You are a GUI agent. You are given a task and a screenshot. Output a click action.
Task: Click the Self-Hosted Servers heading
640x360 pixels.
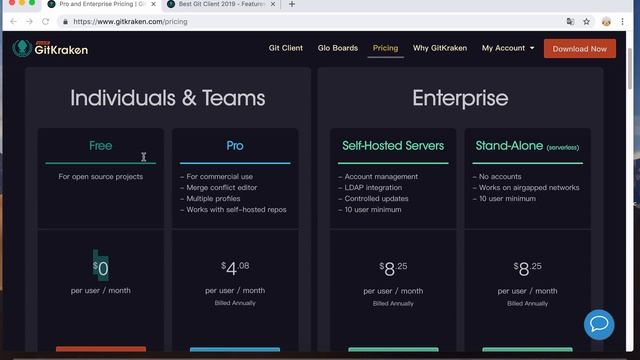tap(393, 146)
